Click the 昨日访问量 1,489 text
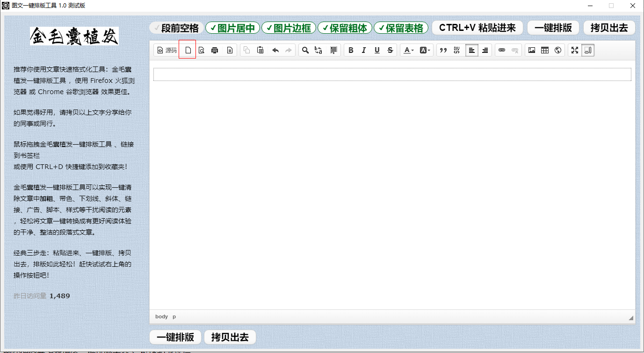 (x=42, y=296)
